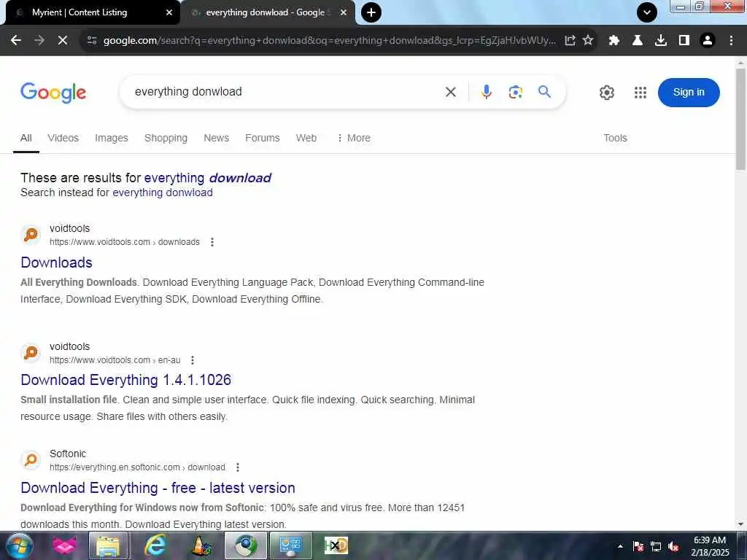Open the Download Everything 1.4.1.1026 result
This screenshot has width=747, height=560.
pyautogui.click(x=125, y=380)
